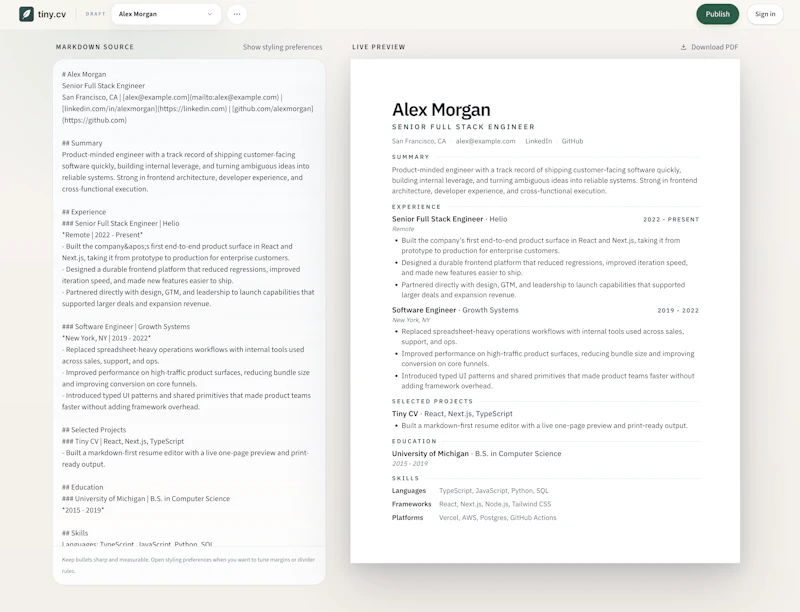
Task: Click 'Remote' location under Helio in preview
Action: [x=403, y=230]
